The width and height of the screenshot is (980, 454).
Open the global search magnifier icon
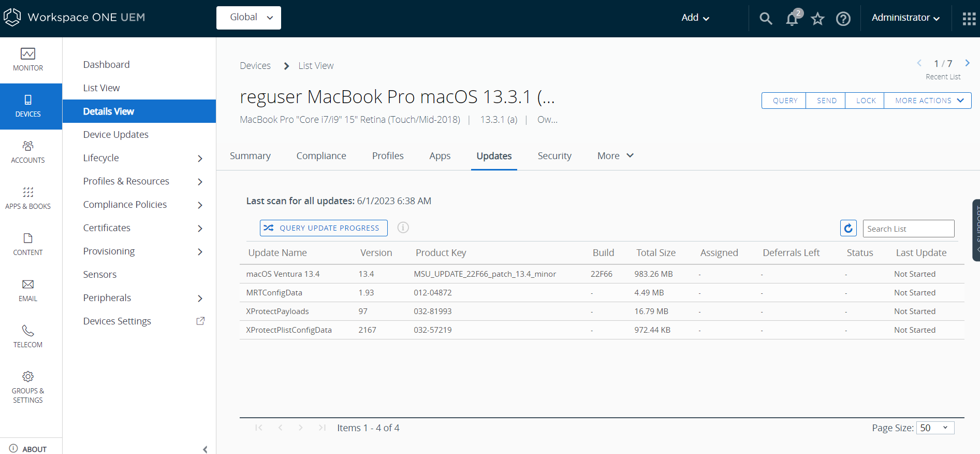pos(766,19)
